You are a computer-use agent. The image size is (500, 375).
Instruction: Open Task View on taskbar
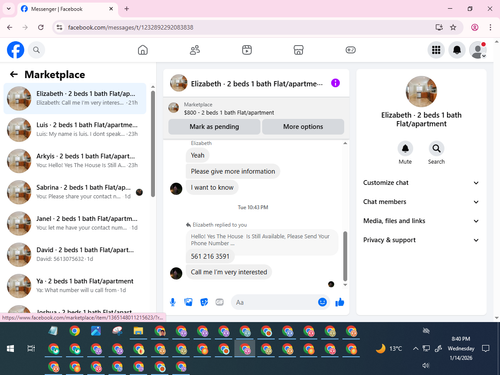[31, 349]
